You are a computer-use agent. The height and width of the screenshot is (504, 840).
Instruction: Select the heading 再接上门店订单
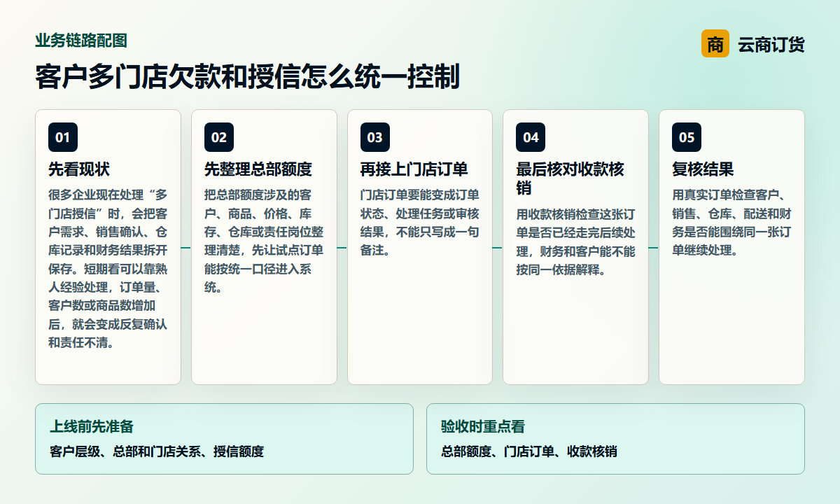(x=414, y=169)
